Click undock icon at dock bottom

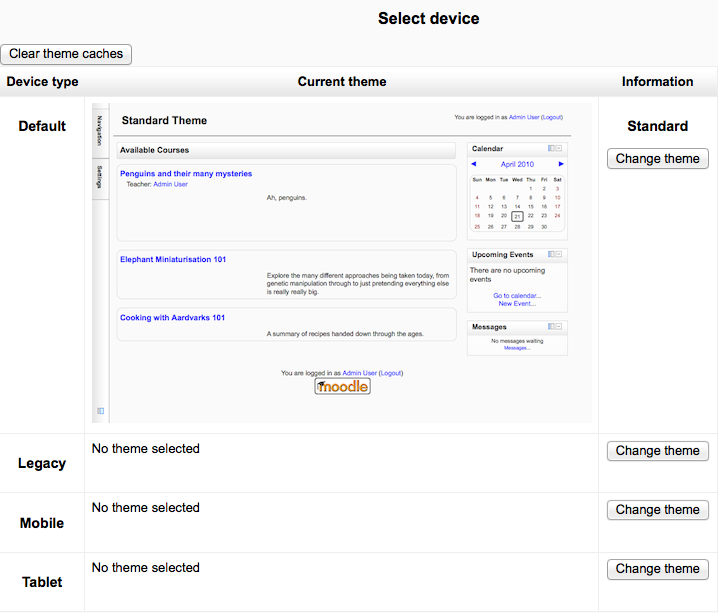[100, 411]
